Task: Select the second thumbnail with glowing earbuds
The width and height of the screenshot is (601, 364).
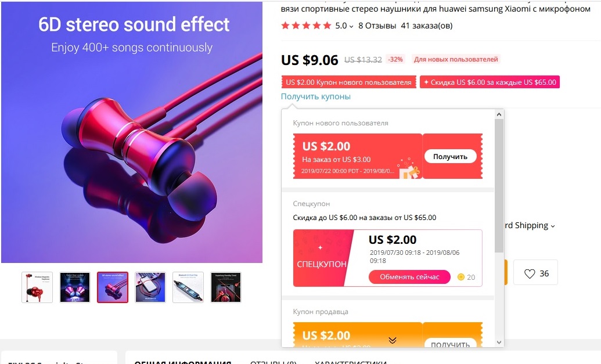Action: pyautogui.click(x=75, y=287)
